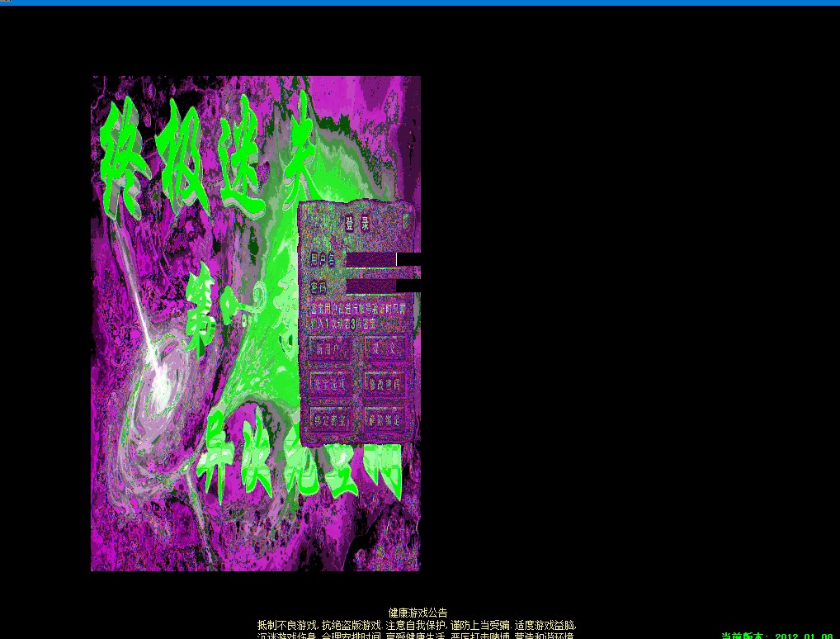
Task: Click the 抵制不良游戏 notice text line
Action: point(417,625)
